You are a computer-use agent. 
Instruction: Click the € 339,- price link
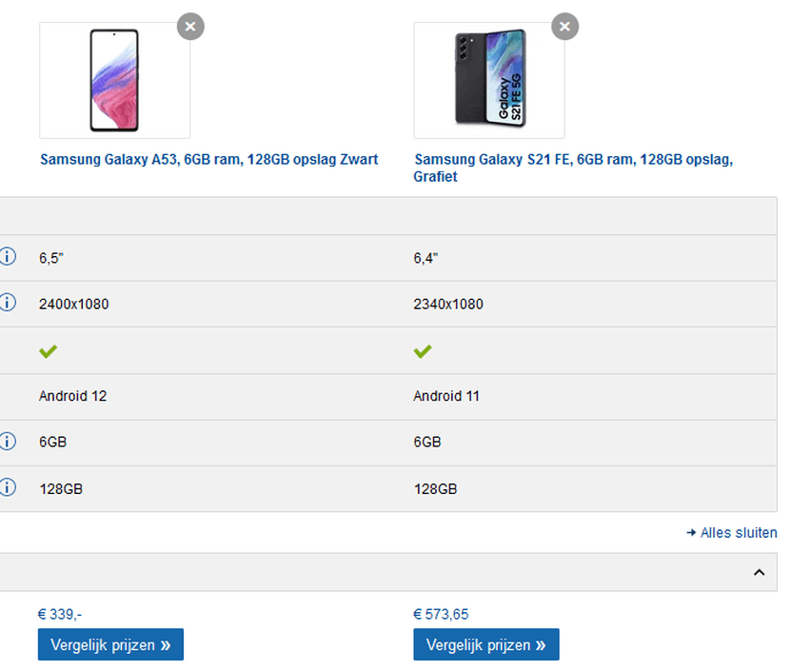60,614
